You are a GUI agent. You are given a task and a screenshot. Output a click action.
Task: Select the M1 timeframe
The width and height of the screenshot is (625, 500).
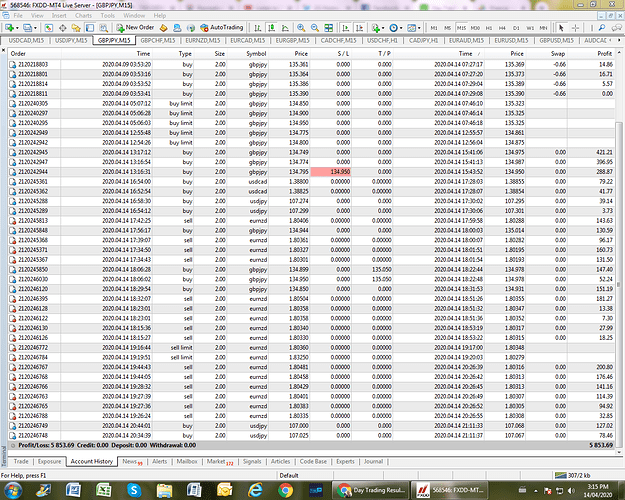pos(434,28)
